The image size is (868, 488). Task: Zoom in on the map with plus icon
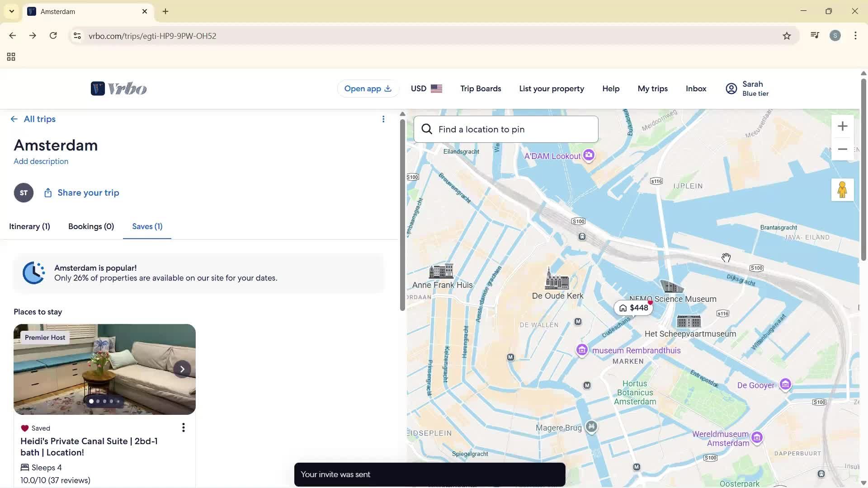click(842, 126)
